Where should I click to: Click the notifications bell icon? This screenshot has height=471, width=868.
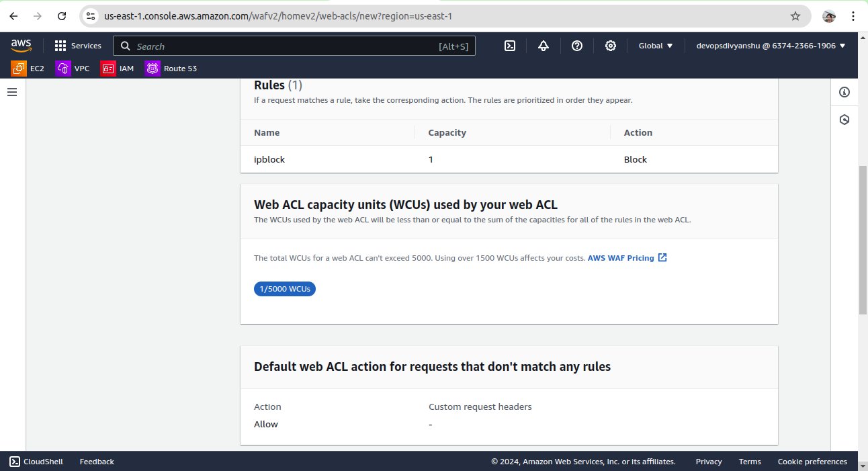point(544,46)
